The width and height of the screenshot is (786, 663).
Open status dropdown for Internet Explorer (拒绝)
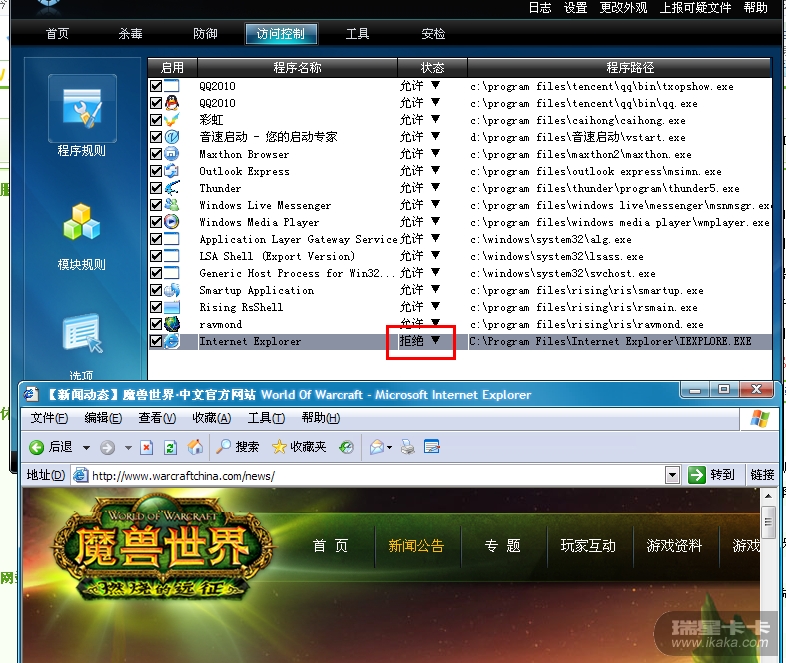click(x=436, y=340)
